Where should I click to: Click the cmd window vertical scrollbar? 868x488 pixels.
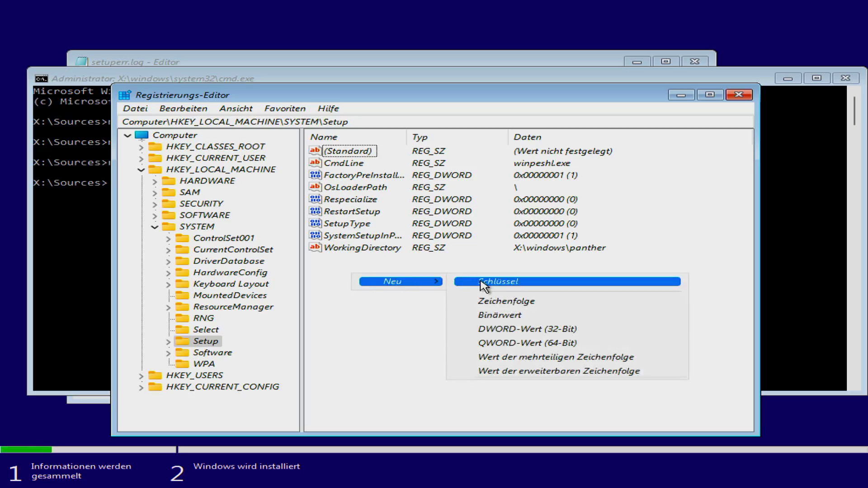coord(854,111)
